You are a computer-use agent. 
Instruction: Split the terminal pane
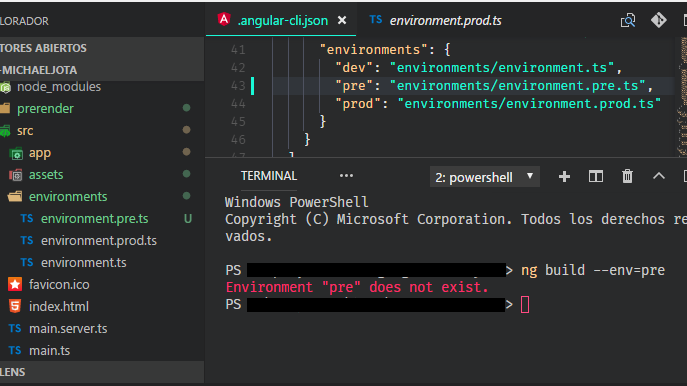[x=596, y=177]
